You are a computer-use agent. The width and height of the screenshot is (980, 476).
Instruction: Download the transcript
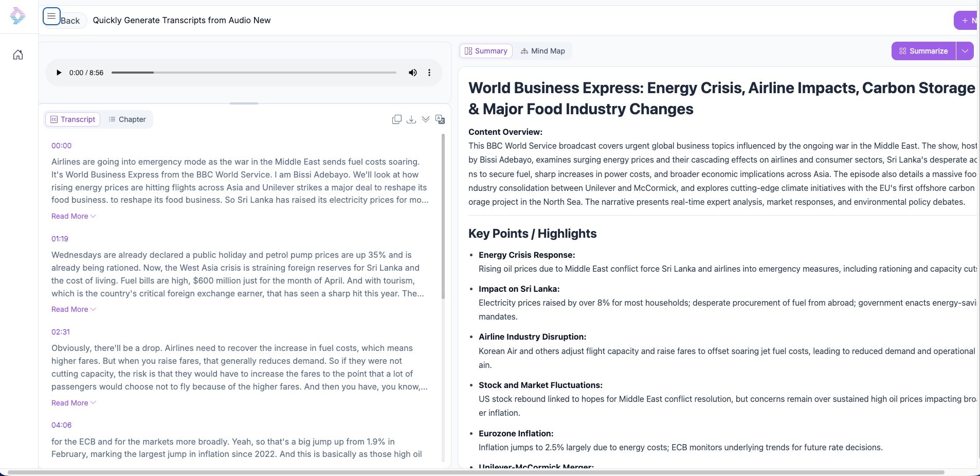[x=411, y=119]
